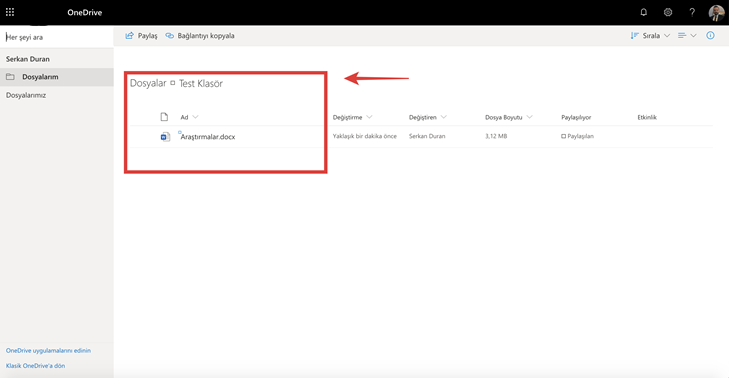Screen dimensions: 729x378
Task: Open the Dosya Boyutu column dropdown
Action: click(x=509, y=117)
